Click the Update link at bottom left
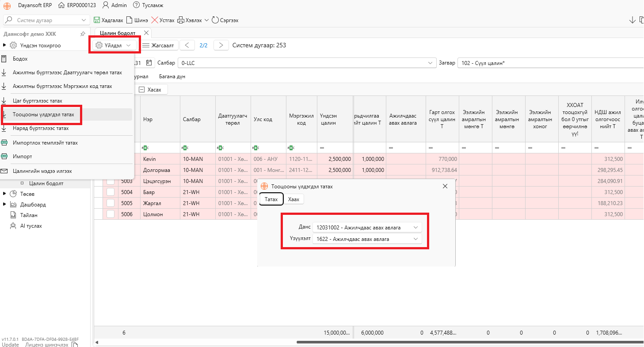This screenshot has height=347, width=644. [x=10, y=344]
